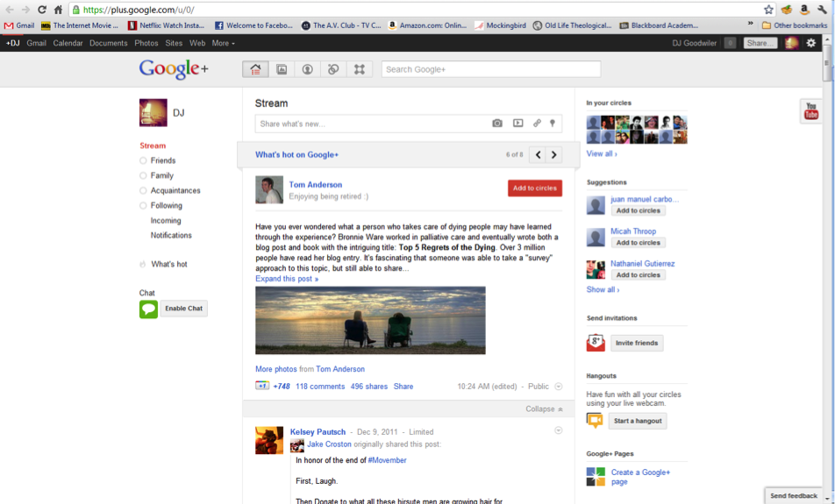Add location pin to the post
This screenshot has height=504, width=835.
[x=553, y=123]
